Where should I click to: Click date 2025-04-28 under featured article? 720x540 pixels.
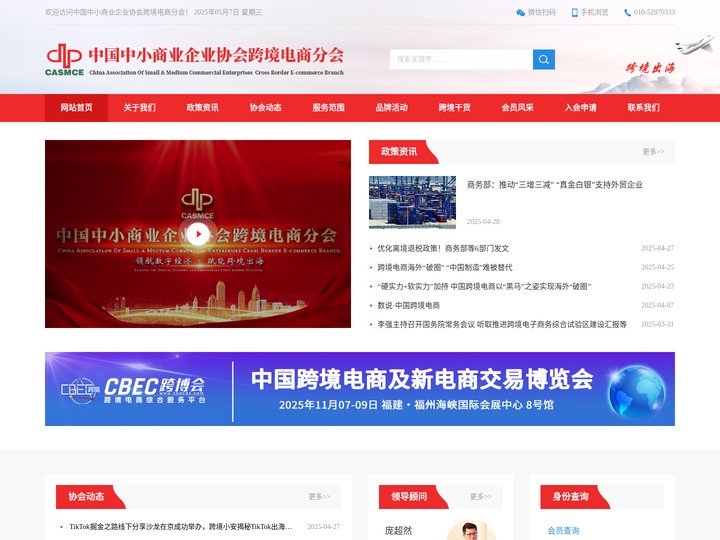[483, 221]
